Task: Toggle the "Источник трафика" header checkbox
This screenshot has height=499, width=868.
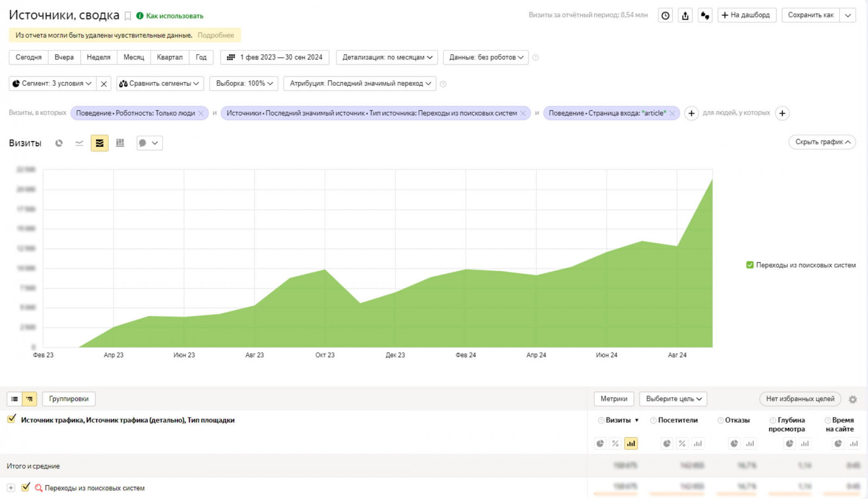Action: pyautogui.click(x=11, y=419)
